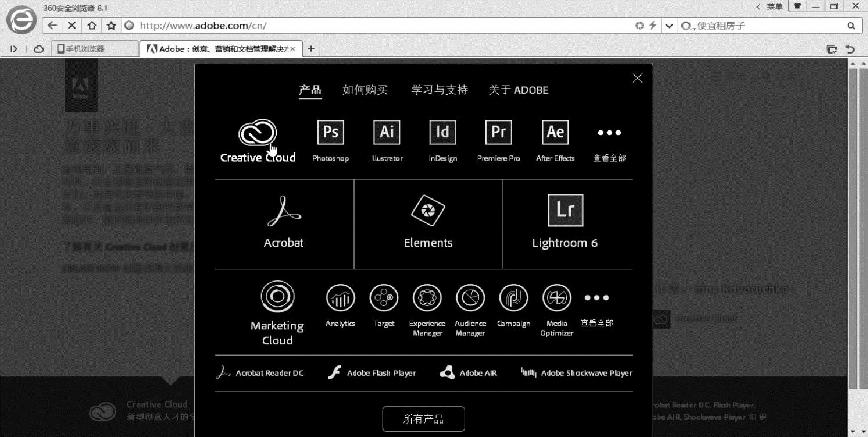Screen dimensions: 868x437
Task: Go to the browser home page
Action: [x=91, y=26]
